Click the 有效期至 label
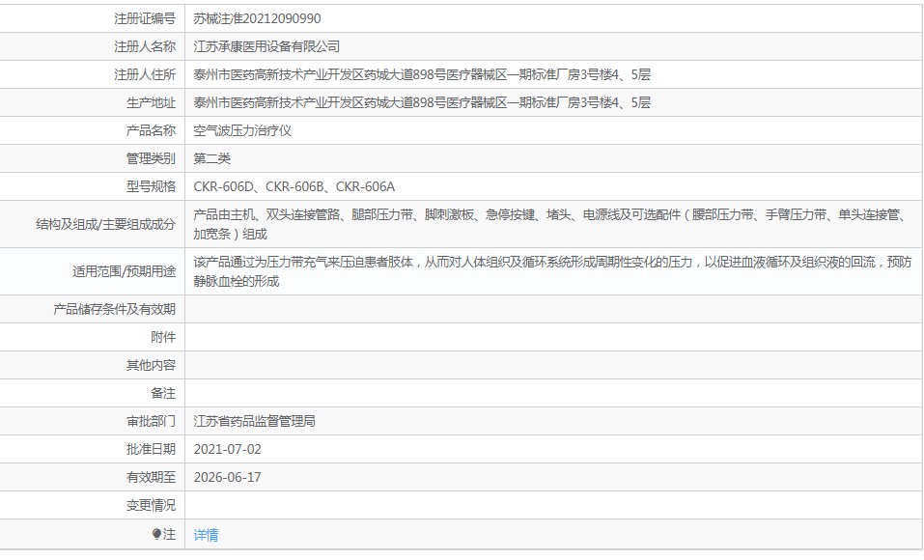Screen dimensions: 924x560 click(151, 478)
